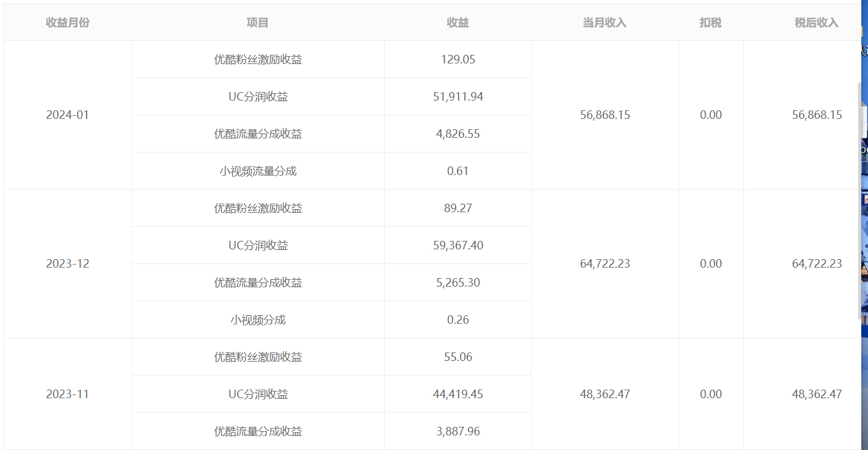Select the 小视频分成 project row
Screen dimensions: 868x450
click(257, 320)
